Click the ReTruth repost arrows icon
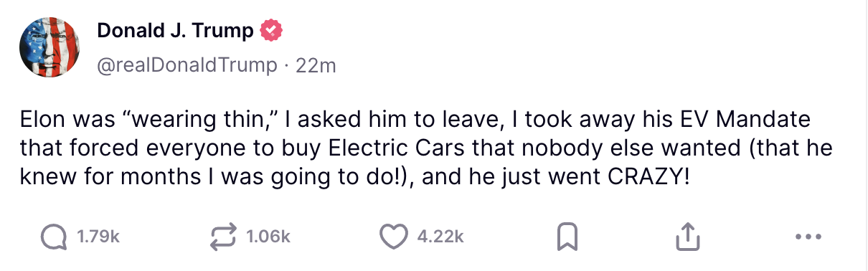 coord(222,237)
